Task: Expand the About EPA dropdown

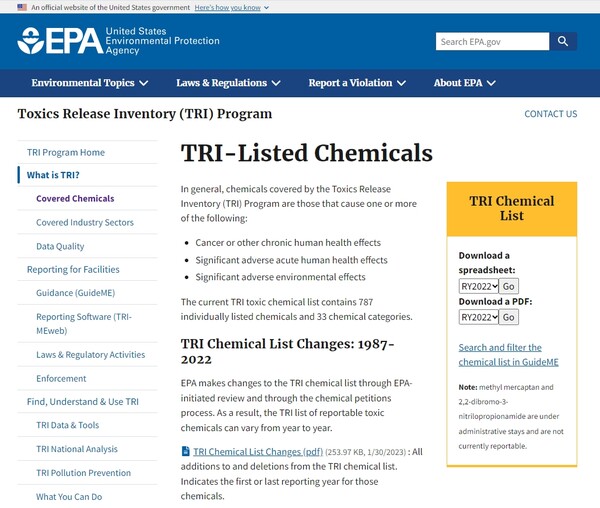Action: 464,83
